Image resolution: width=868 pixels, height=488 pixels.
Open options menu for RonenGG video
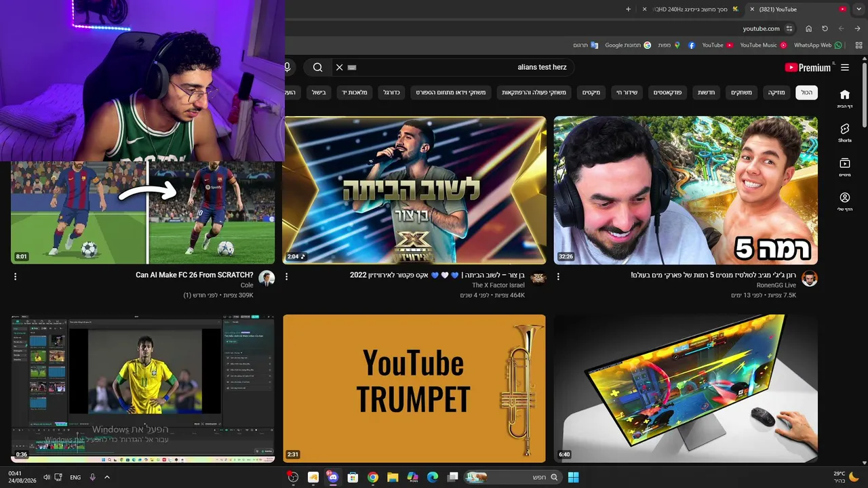tap(558, 277)
